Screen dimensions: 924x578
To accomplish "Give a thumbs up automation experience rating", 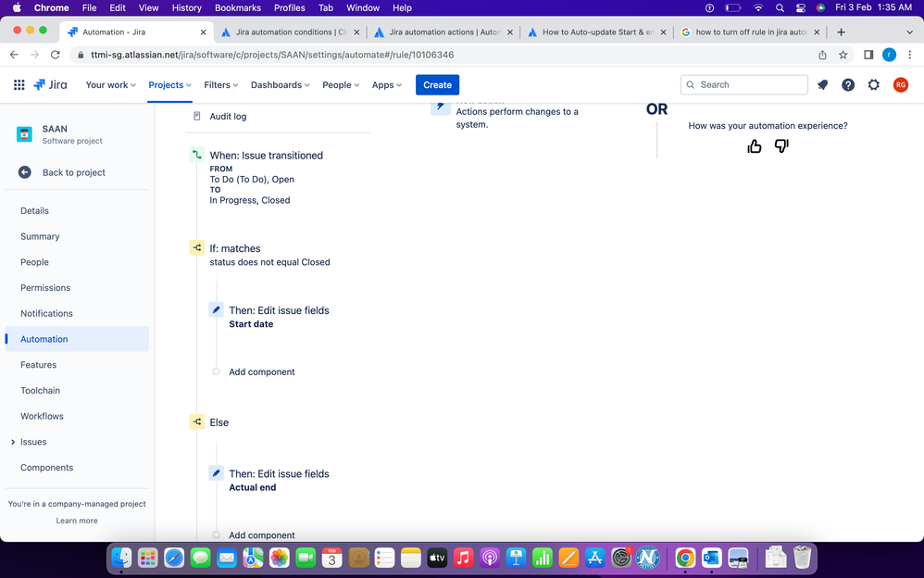I will click(x=754, y=145).
